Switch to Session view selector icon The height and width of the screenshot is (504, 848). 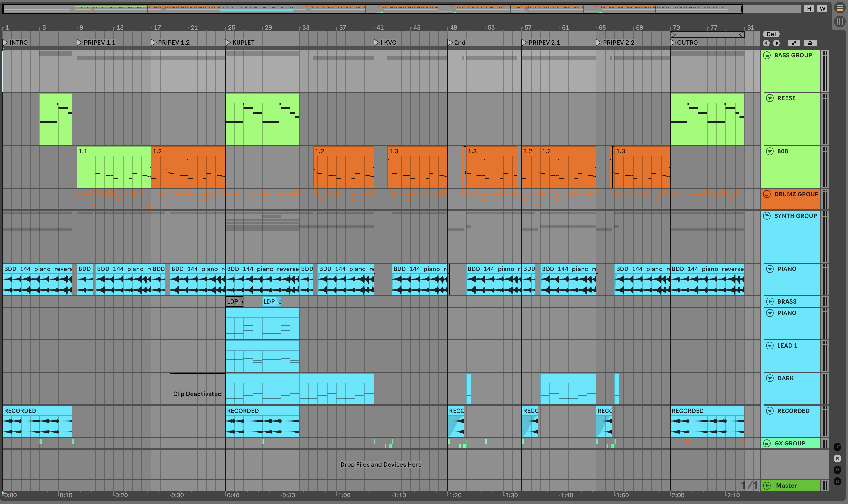(x=840, y=21)
